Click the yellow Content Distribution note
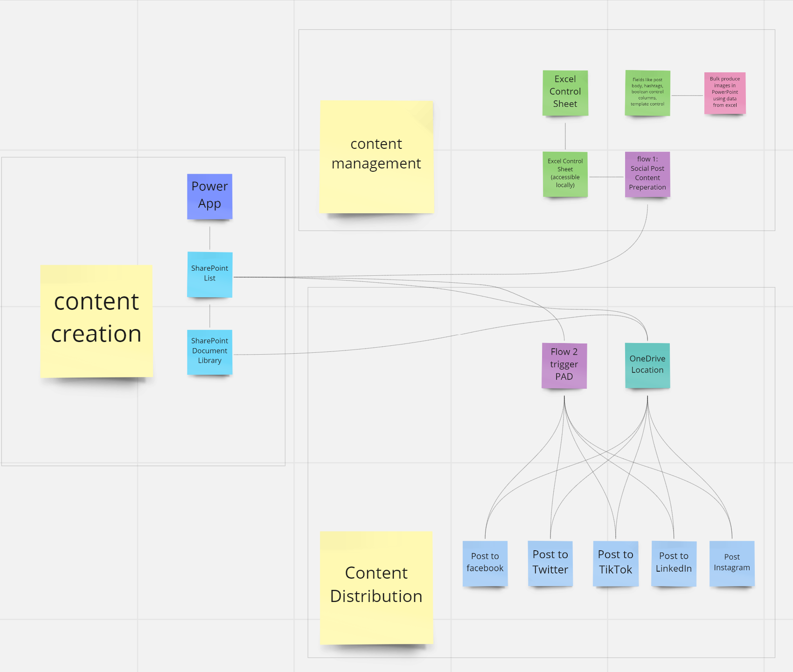Screen dimensions: 793x672 (376, 587)
